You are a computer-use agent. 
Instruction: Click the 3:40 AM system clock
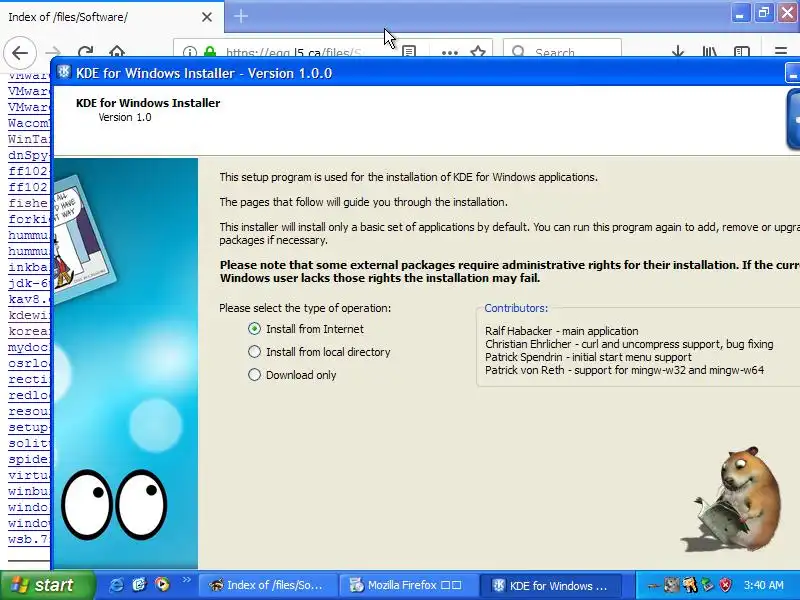coord(763,585)
